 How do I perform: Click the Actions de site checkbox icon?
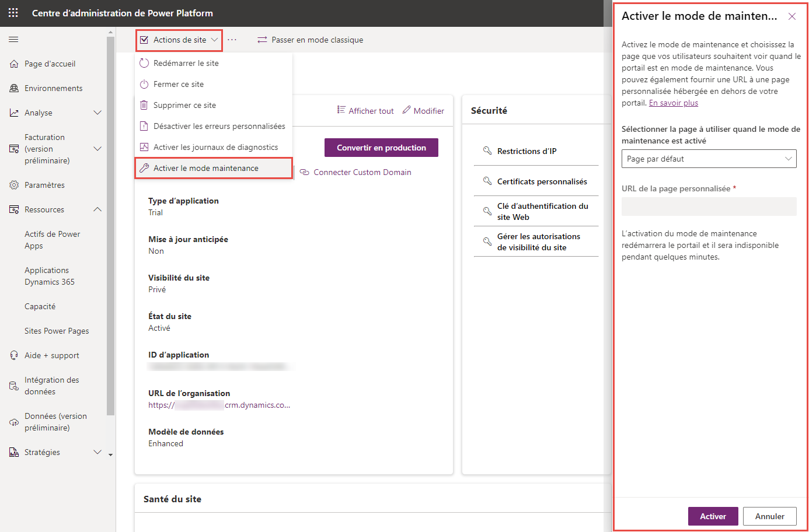(x=144, y=40)
